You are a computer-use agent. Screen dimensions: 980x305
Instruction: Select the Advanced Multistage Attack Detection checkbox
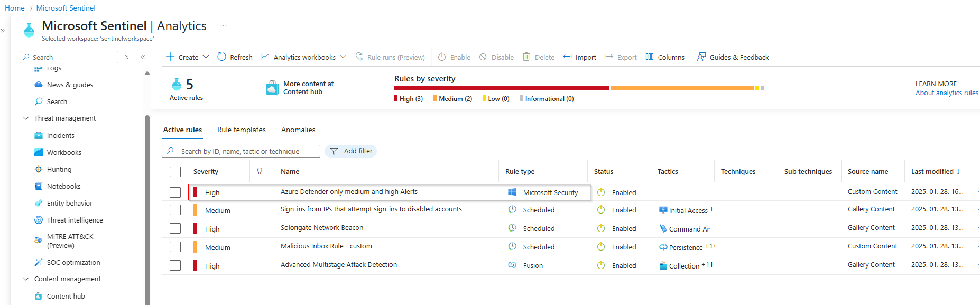point(175,265)
